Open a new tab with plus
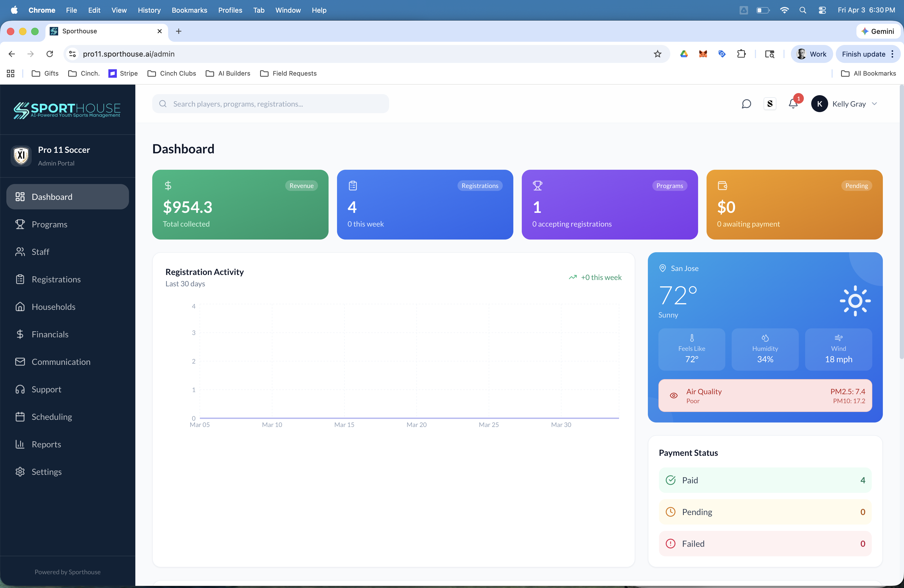The height and width of the screenshot is (588, 904). (178, 31)
